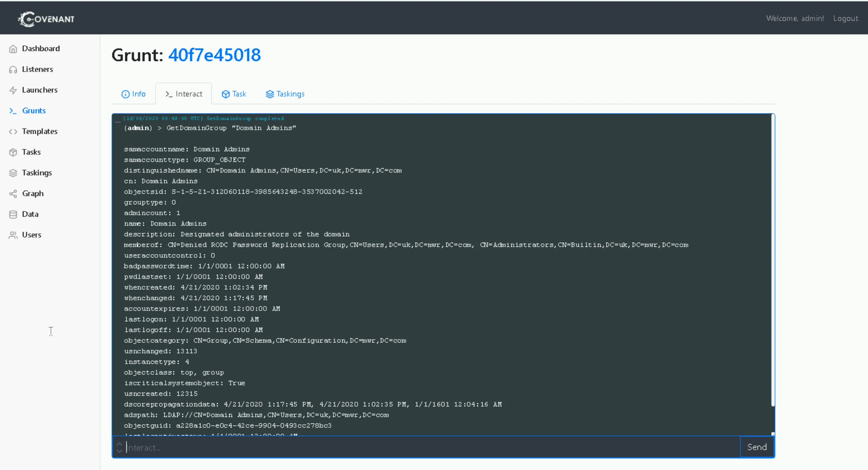Screen dimensions: 868x470
Task: Click the Data database icon
Action: point(13,214)
